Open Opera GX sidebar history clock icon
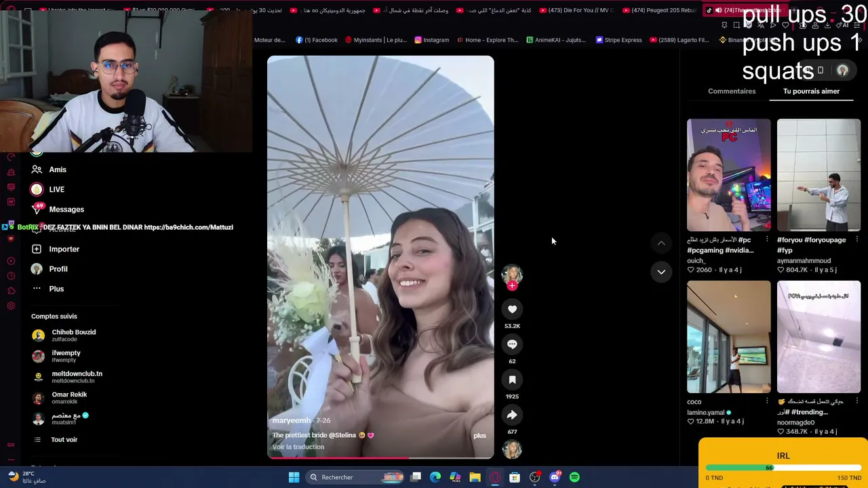This screenshot has height=488, width=868. click(11, 276)
